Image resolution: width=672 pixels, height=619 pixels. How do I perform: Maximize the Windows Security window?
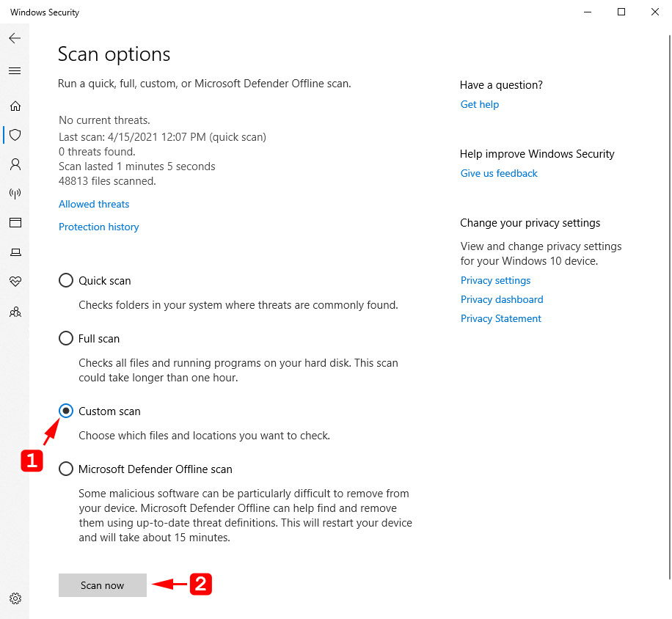[x=621, y=12]
